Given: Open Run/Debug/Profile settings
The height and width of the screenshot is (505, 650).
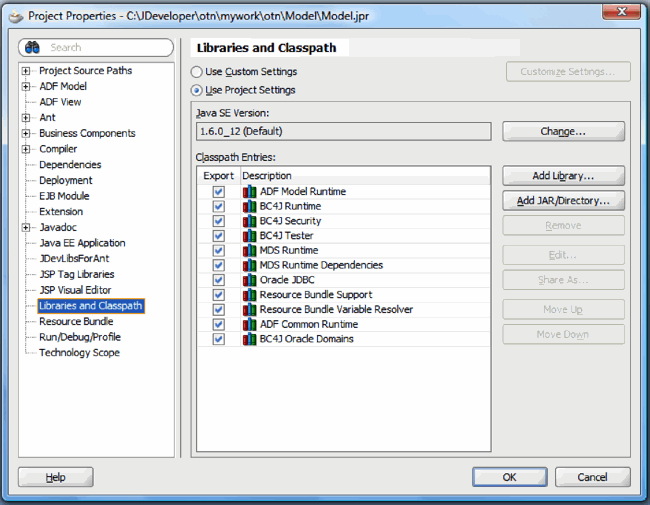Looking at the screenshot, I should point(80,337).
